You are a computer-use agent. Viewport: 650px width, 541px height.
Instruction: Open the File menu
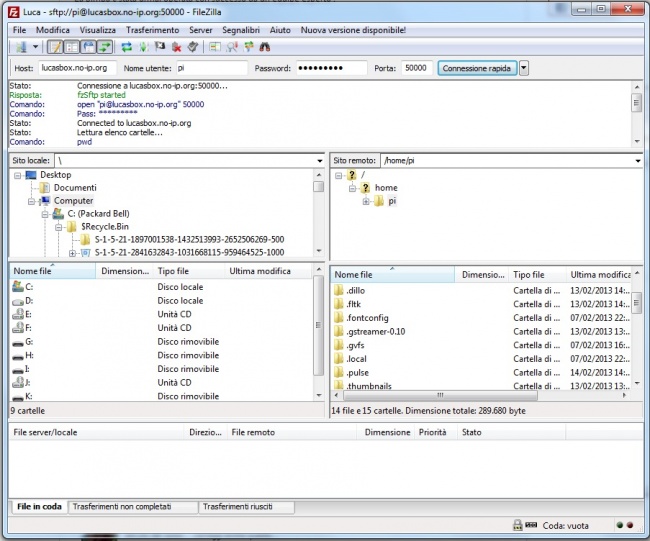coord(19,30)
